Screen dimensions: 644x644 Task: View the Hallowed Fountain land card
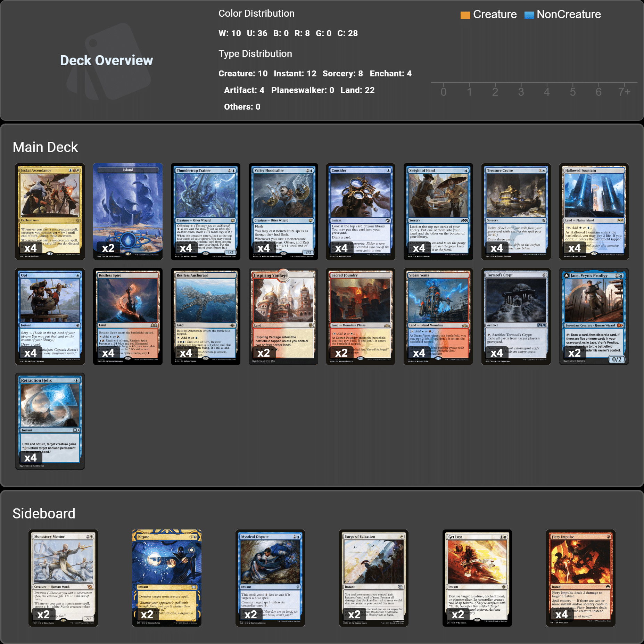tap(594, 212)
